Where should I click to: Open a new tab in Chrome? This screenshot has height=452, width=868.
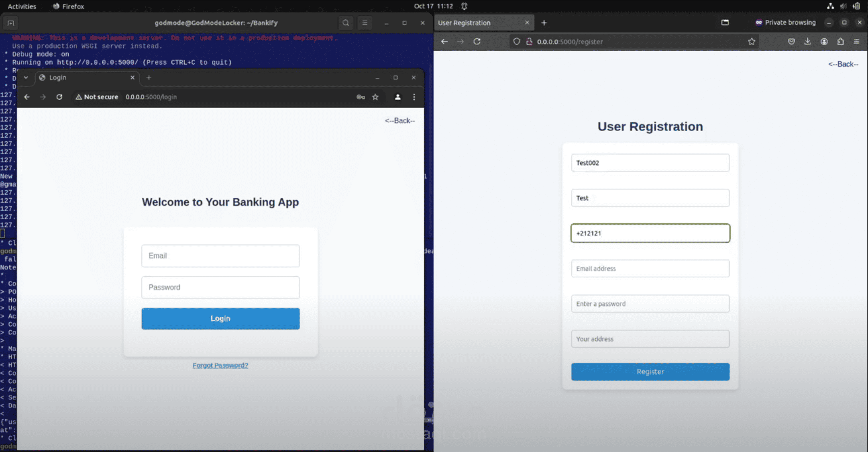148,77
